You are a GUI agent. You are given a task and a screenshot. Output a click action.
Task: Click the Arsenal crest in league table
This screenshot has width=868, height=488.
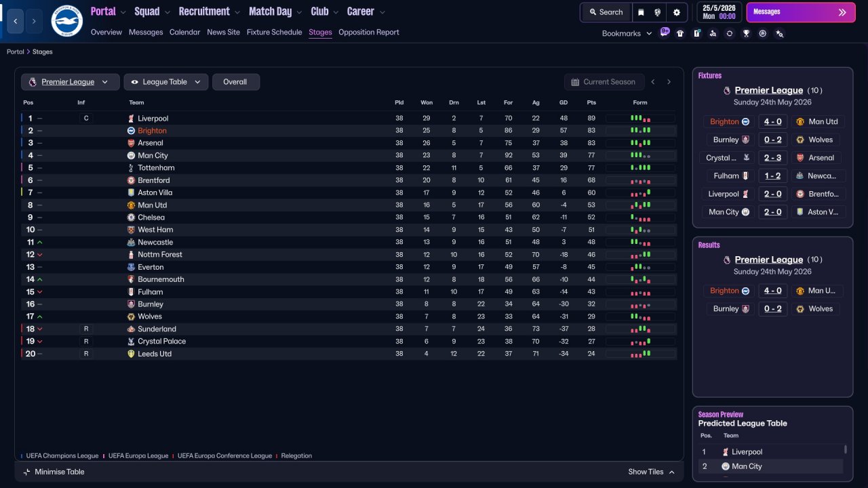coord(131,143)
